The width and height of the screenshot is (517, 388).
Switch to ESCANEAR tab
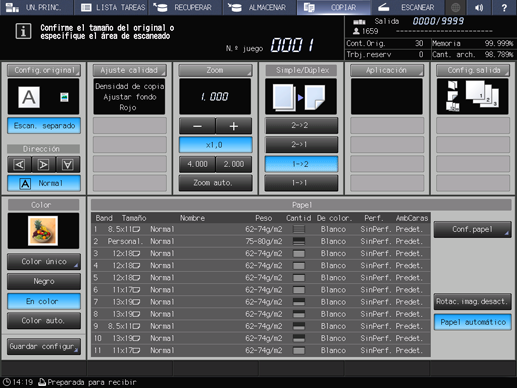(408, 7)
